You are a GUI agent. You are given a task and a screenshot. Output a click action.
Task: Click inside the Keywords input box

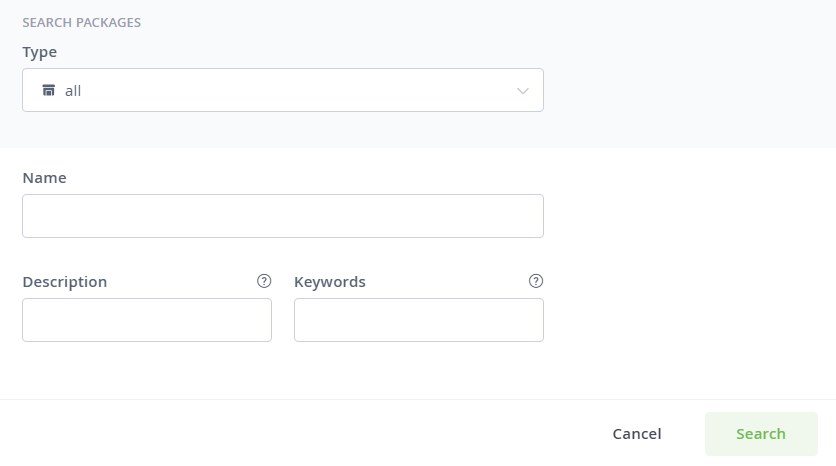click(x=419, y=320)
